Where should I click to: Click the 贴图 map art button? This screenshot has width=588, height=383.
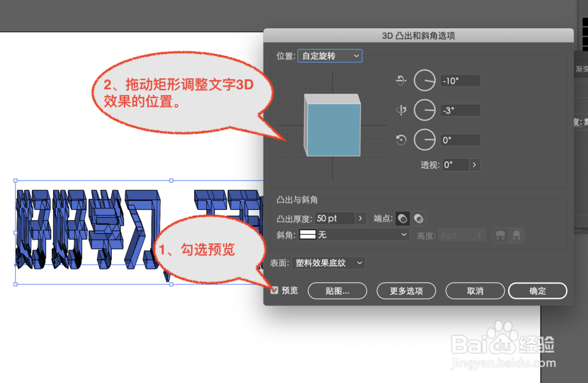pos(337,291)
